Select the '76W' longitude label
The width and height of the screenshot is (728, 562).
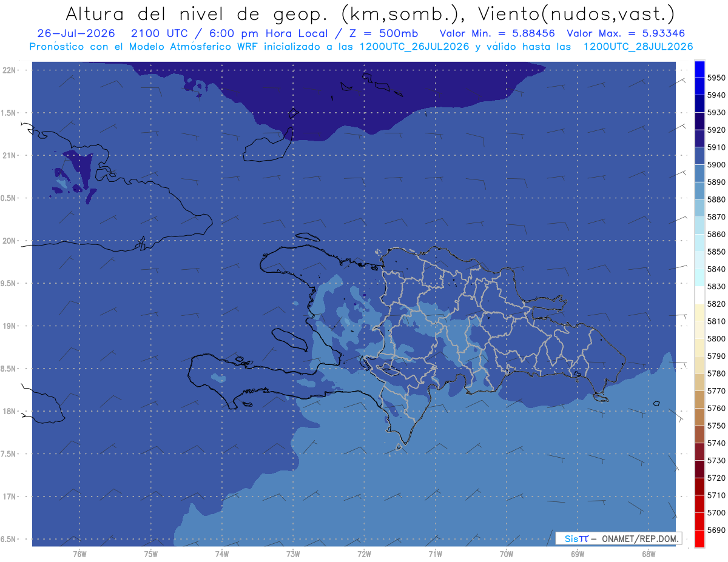[x=79, y=554]
